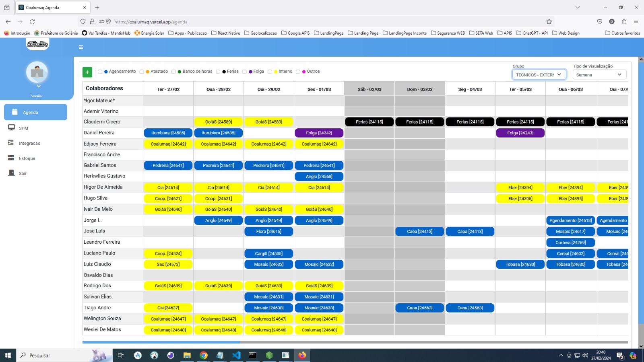
Task: Open Sao [24573] event for Luiz Claudio
Action: [168, 264]
